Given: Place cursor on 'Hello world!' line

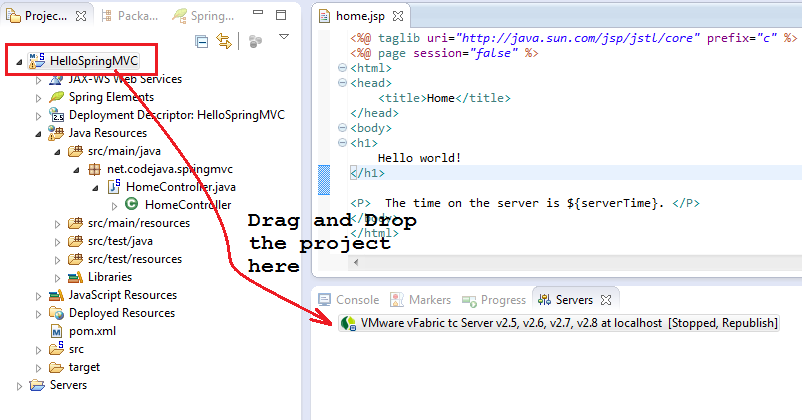Looking at the screenshot, I should (x=419, y=158).
